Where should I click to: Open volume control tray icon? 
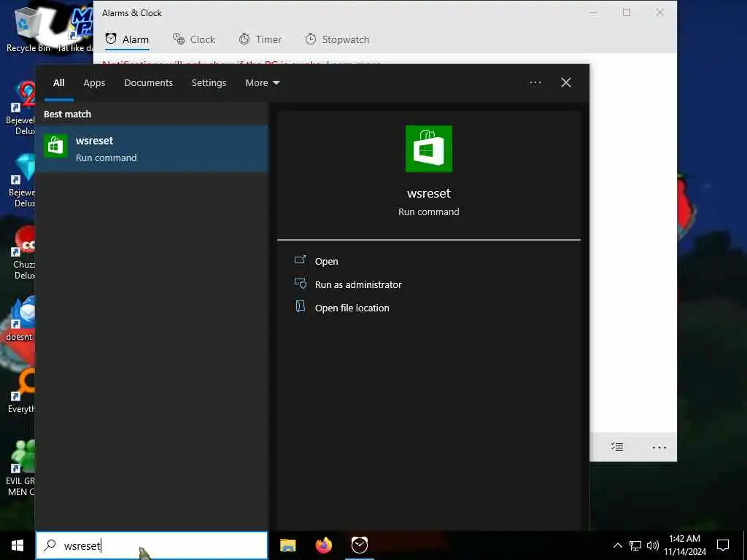coord(653,545)
